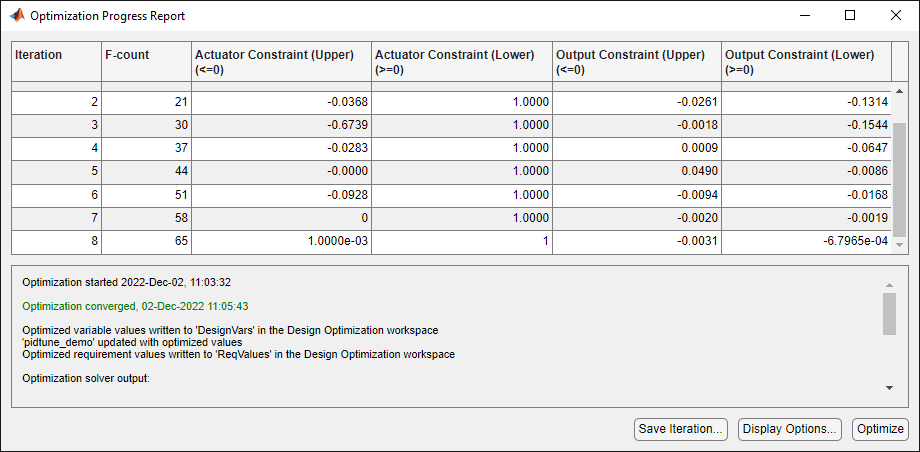Open Display Options... dialog
This screenshot has height=452, width=920.
(789, 429)
